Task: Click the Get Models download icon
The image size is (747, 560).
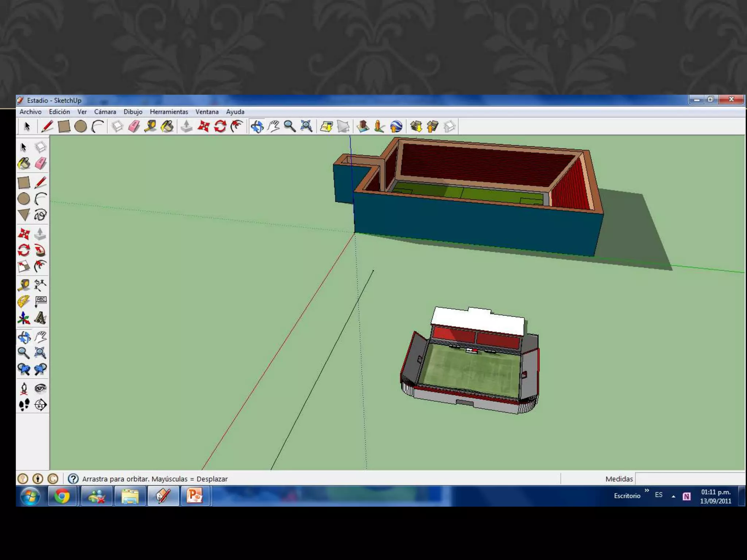Action: [416, 127]
